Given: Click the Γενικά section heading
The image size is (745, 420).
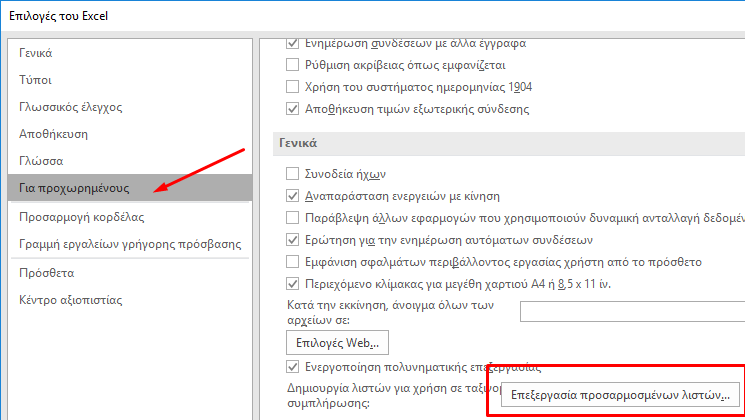Looking at the screenshot, I should click(x=298, y=143).
